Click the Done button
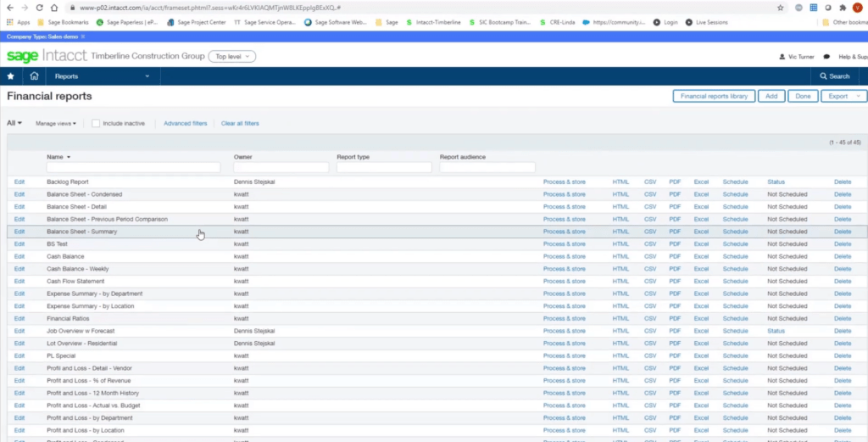The height and width of the screenshot is (442, 868). coord(803,97)
